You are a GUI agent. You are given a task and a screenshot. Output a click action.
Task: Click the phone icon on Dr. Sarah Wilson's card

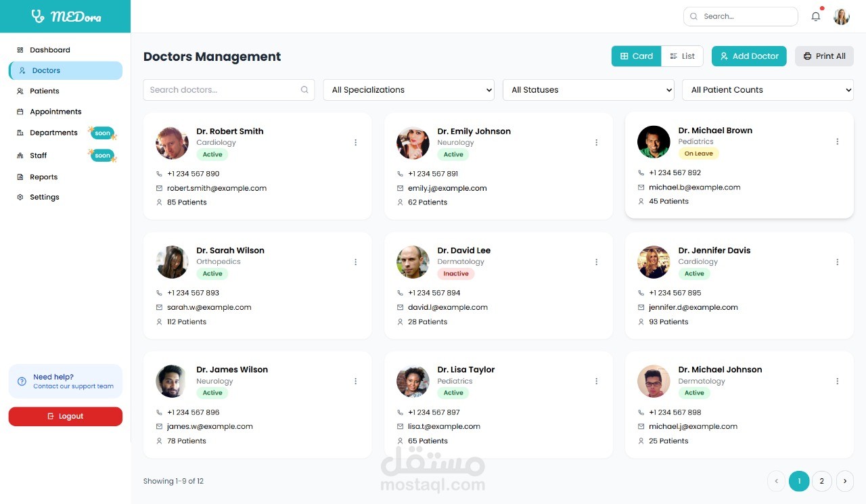tap(160, 293)
